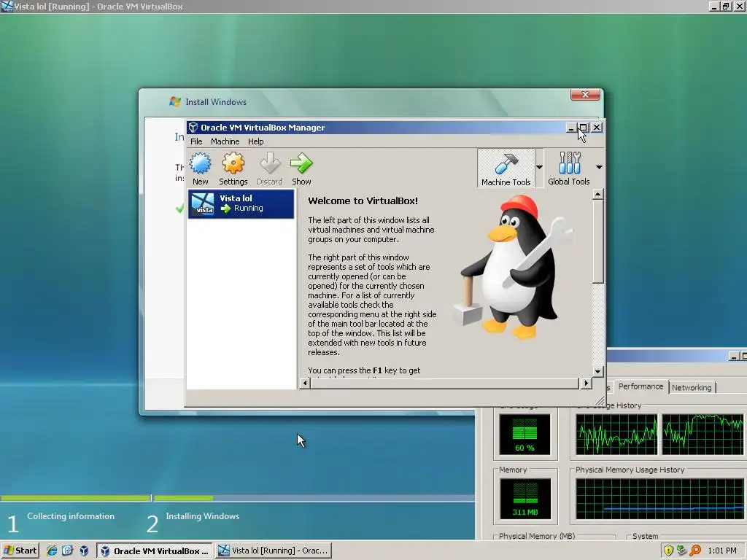
Task: Expand the Machine Tools dropdown arrow
Action: pyautogui.click(x=539, y=167)
